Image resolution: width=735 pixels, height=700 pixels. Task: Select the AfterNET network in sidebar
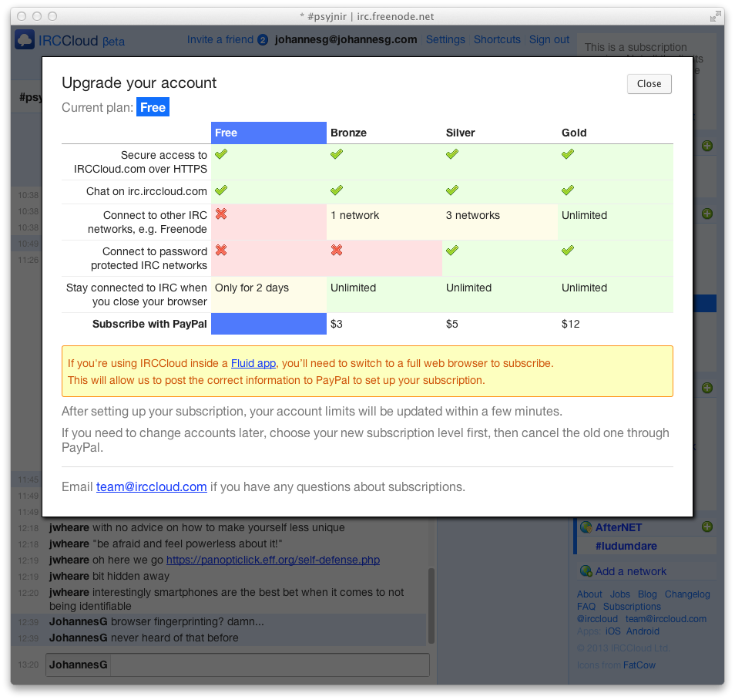pos(619,527)
